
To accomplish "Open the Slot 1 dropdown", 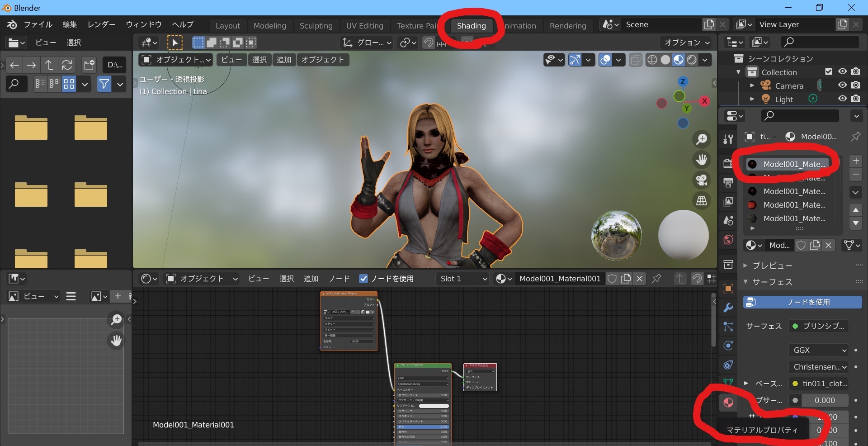I will [463, 279].
